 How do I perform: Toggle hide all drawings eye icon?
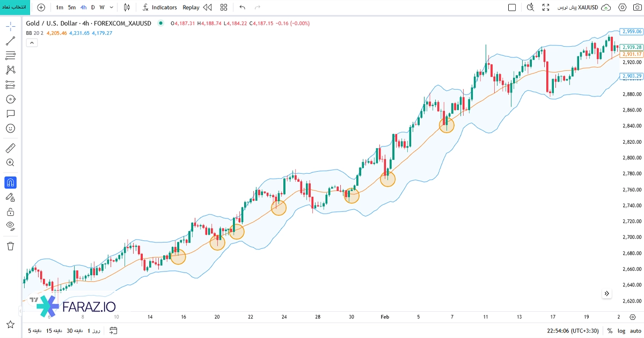pos(10,226)
